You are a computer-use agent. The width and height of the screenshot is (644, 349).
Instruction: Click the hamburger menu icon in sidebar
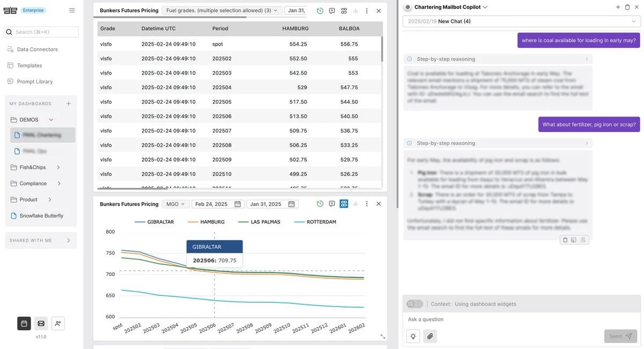[72, 10]
